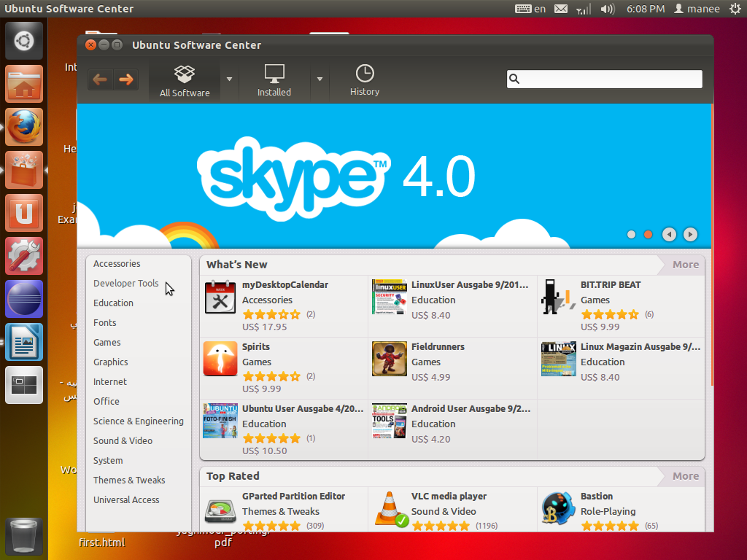This screenshot has width=747, height=560.
Task: Click the Ubuntu Software Center launcher icon
Action: (x=24, y=170)
